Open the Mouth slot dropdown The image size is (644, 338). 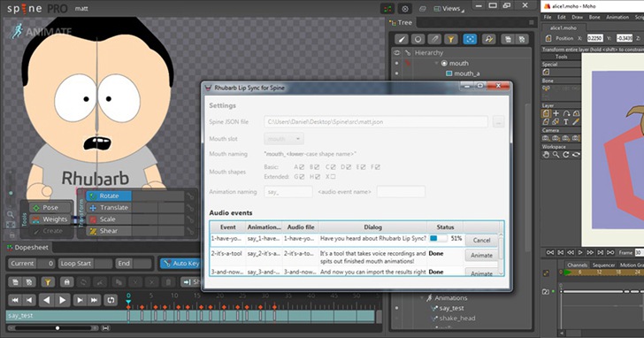(284, 139)
